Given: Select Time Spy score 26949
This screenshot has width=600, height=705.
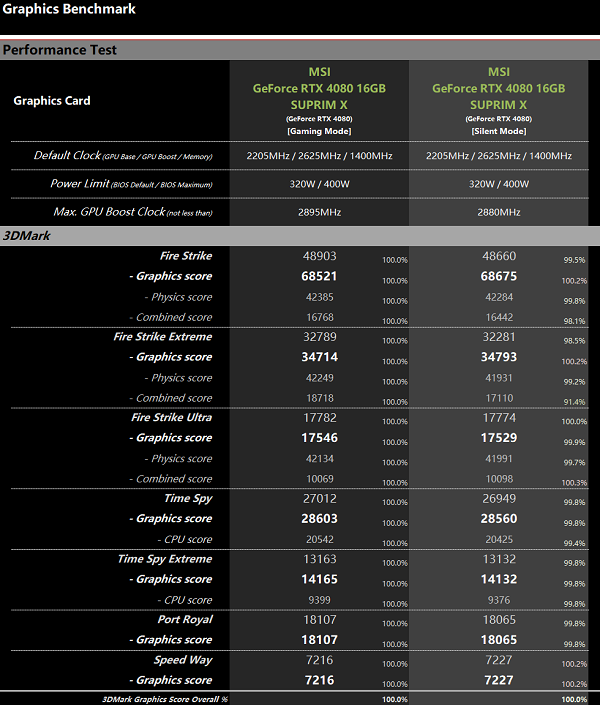Looking at the screenshot, I should point(499,499).
